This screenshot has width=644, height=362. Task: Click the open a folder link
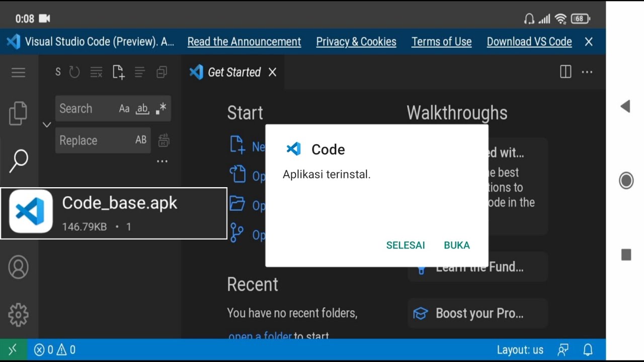click(x=260, y=336)
